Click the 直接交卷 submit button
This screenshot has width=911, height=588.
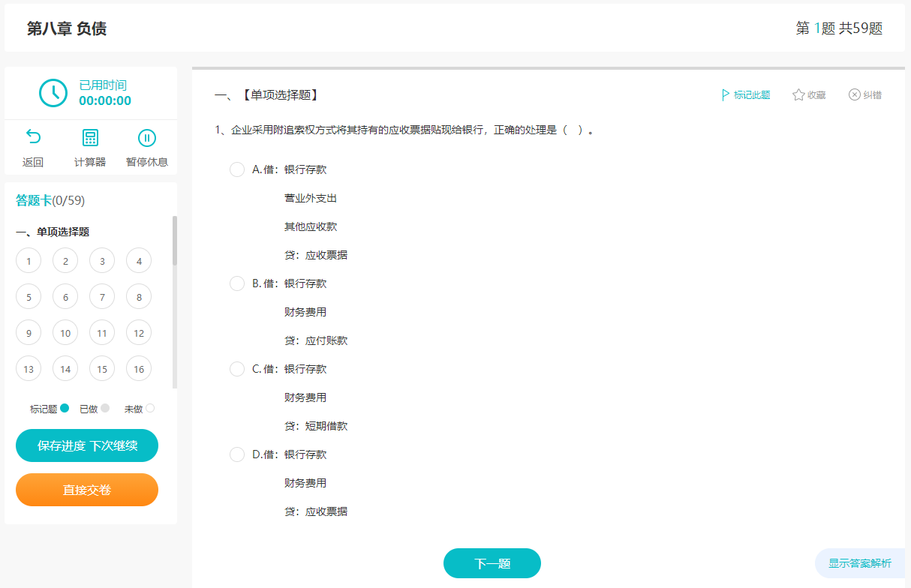pos(86,490)
